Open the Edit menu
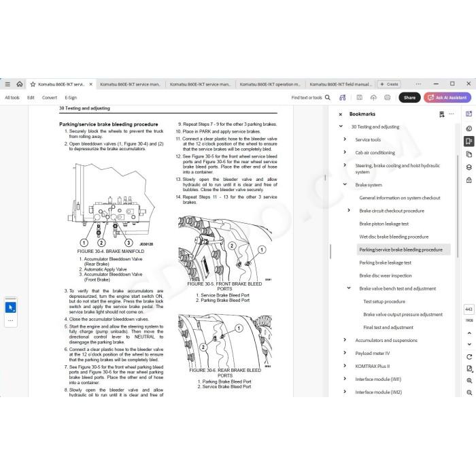 pos(31,98)
